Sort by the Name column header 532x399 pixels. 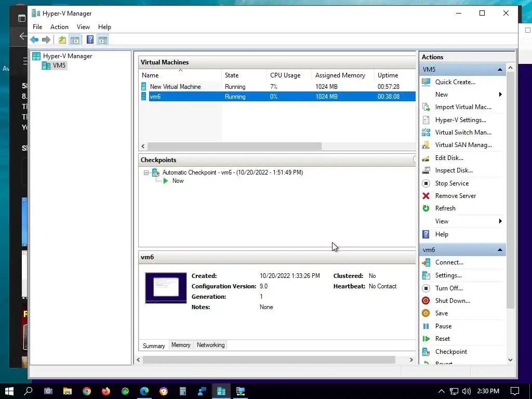coord(180,75)
